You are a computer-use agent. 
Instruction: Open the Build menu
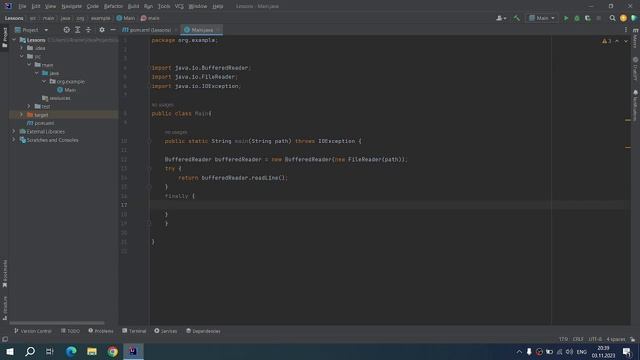(133, 6)
